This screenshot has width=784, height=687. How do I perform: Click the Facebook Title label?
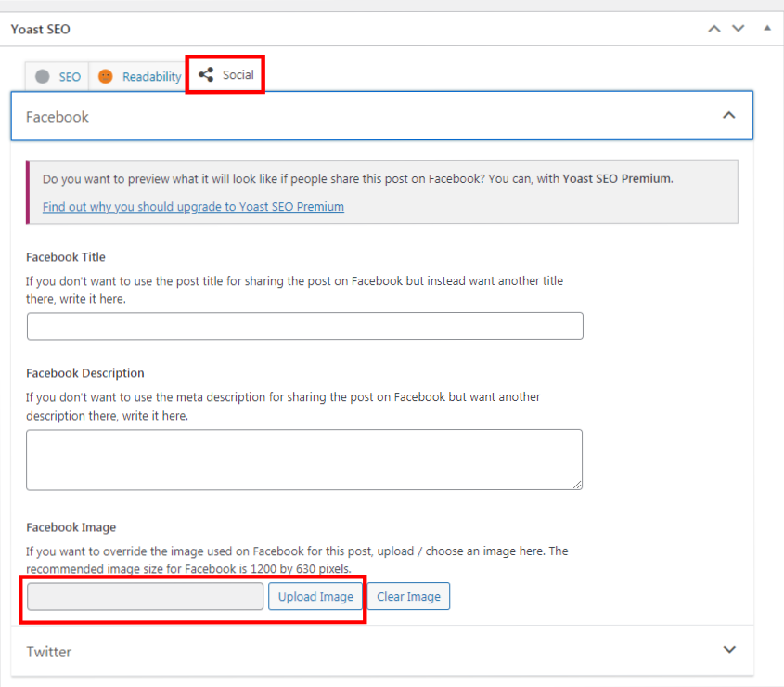pyautogui.click(x=66, y=257)
